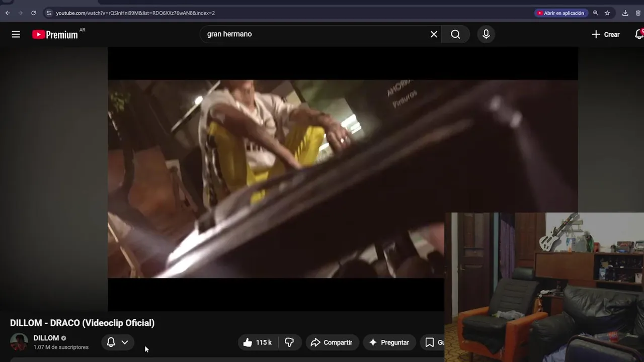Like the video showing 115 k
The height and width of the screenshot is (362, 644).
tap(257, 342)
